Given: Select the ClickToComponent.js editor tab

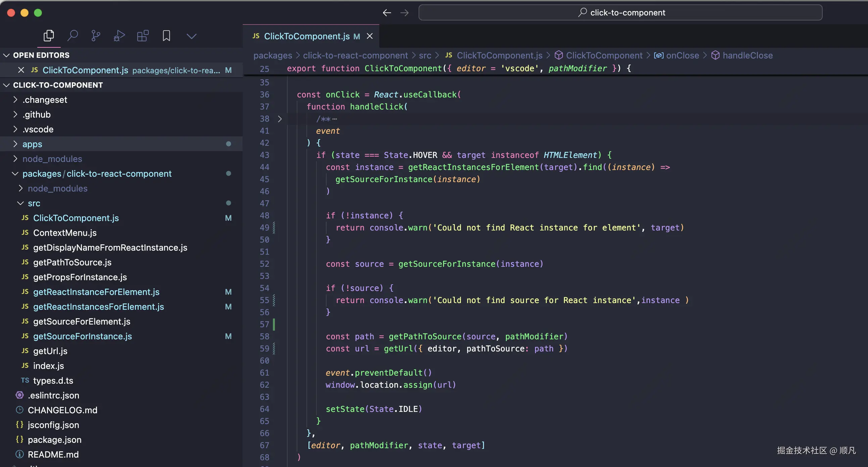Looking at the screenshot, I should [x=306, y=36].
